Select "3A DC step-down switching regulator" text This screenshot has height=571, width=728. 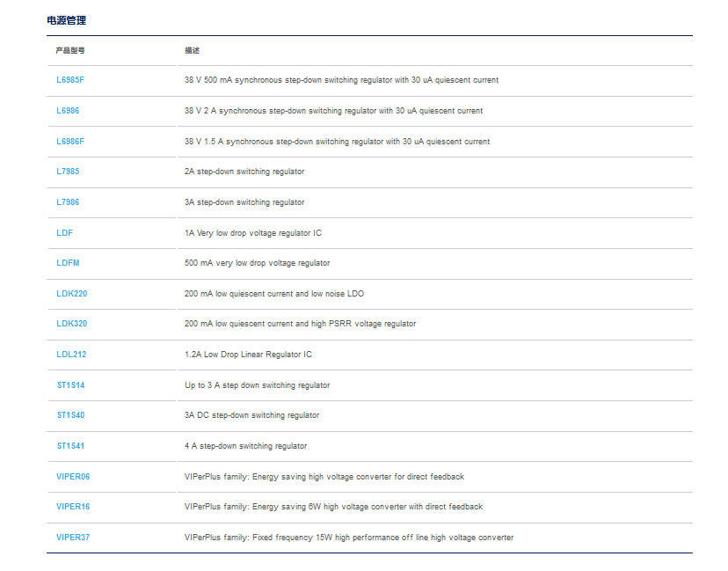point(252,415)
